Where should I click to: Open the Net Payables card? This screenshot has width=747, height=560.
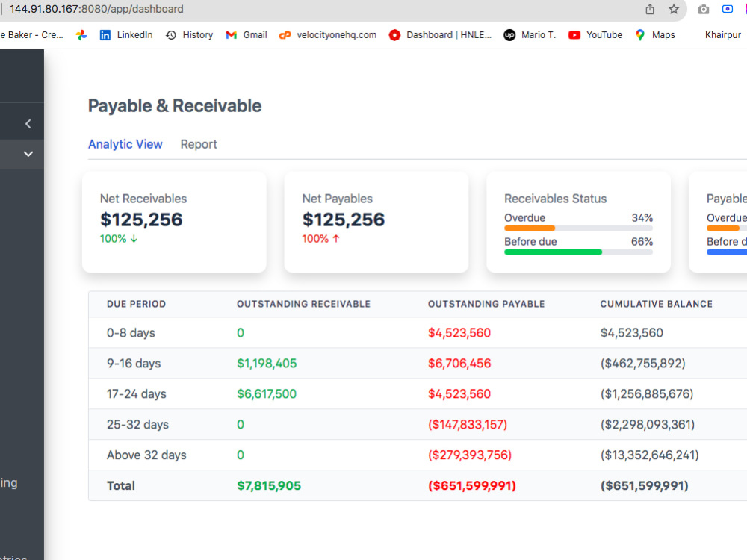(x=376, y=222)
